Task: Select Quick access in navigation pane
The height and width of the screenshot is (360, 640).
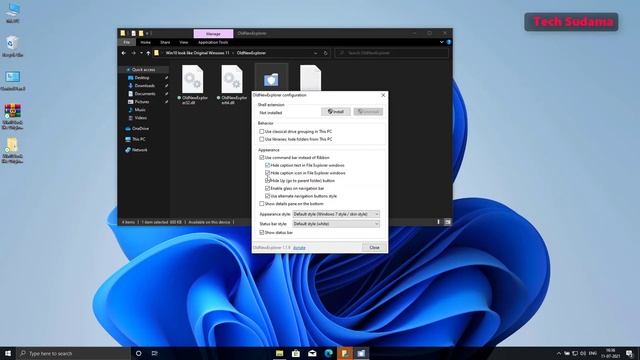Action: tap(143, 70)
